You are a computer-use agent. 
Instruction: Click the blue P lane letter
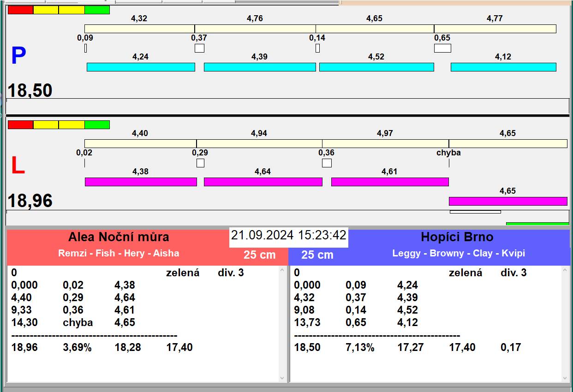(18, 56)
